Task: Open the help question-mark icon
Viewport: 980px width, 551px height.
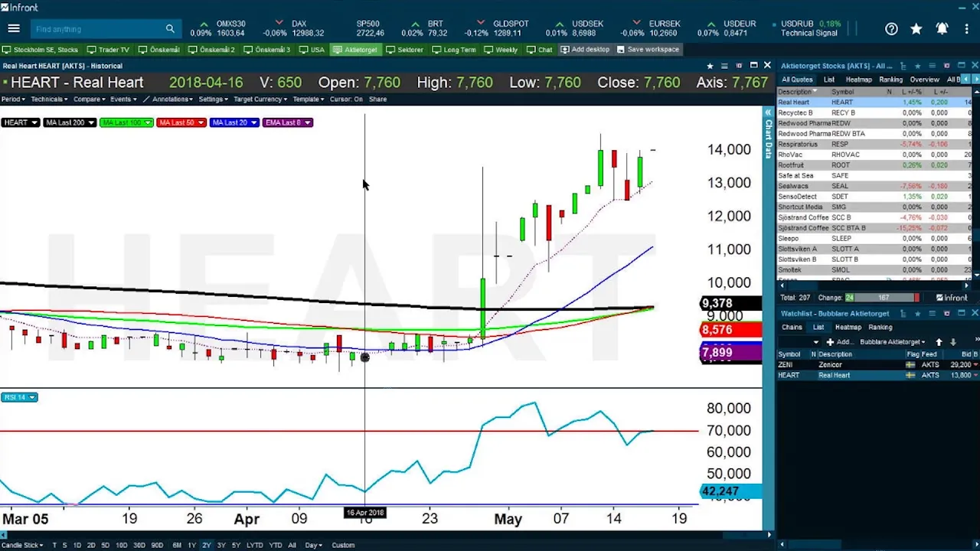Action: coord(891,29)
